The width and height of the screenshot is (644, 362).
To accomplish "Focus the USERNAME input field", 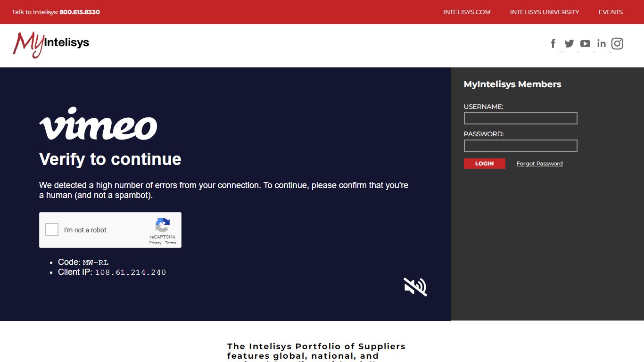I will tap(520, 118).
